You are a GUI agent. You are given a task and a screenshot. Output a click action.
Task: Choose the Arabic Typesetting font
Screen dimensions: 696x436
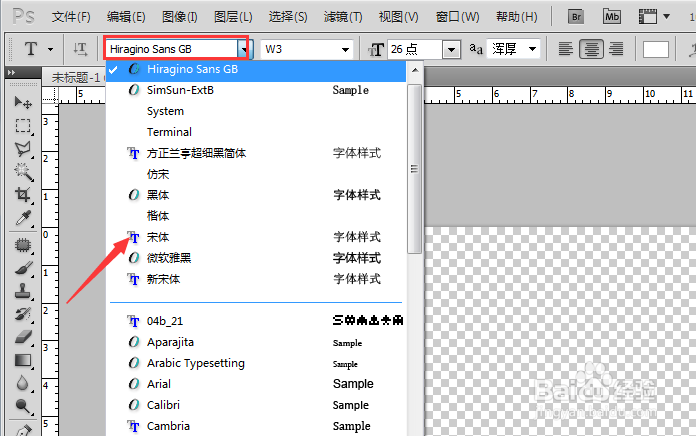pyautogui.click(x=256, y=363)
